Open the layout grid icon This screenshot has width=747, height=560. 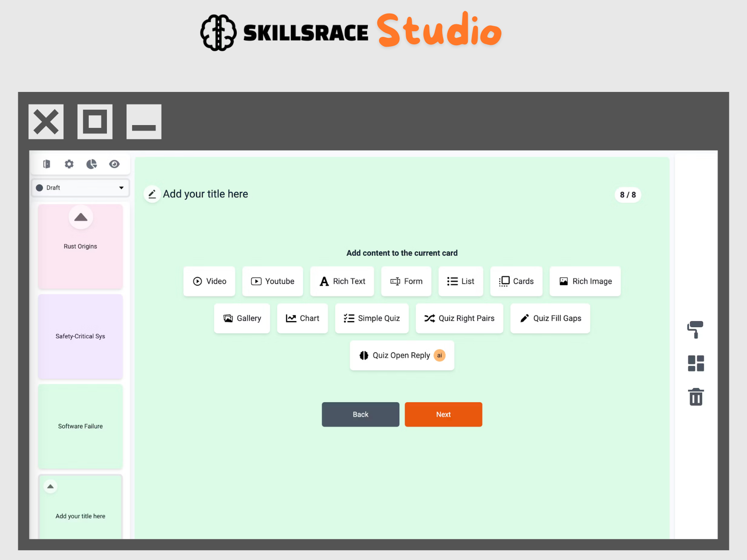pos(696,363)
